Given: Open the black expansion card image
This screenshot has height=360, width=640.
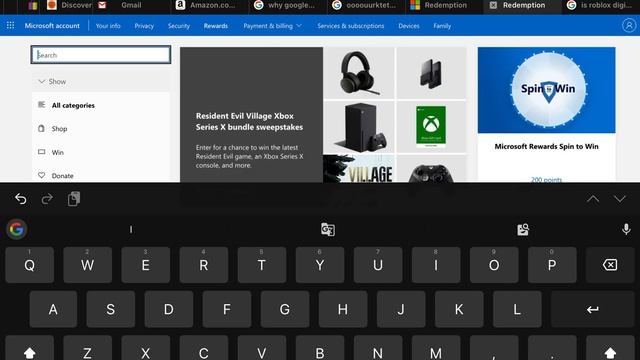Looking at the screenshot, I should click(x=431, y=73).
